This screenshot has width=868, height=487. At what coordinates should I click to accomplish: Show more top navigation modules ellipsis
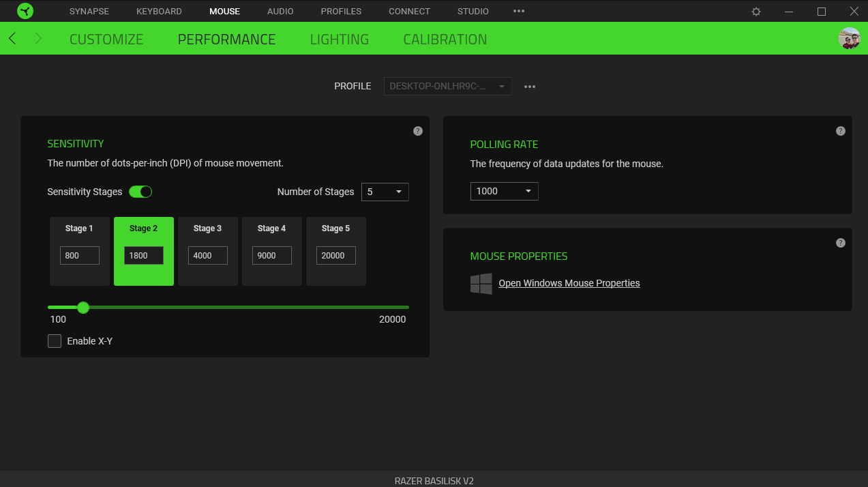click(519, 11)
